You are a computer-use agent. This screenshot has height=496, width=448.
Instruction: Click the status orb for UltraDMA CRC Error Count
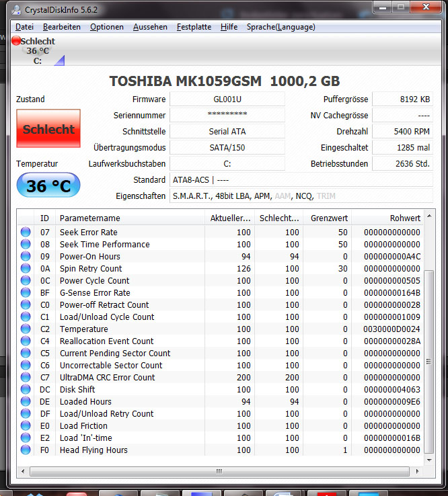(x=26, y=377)
